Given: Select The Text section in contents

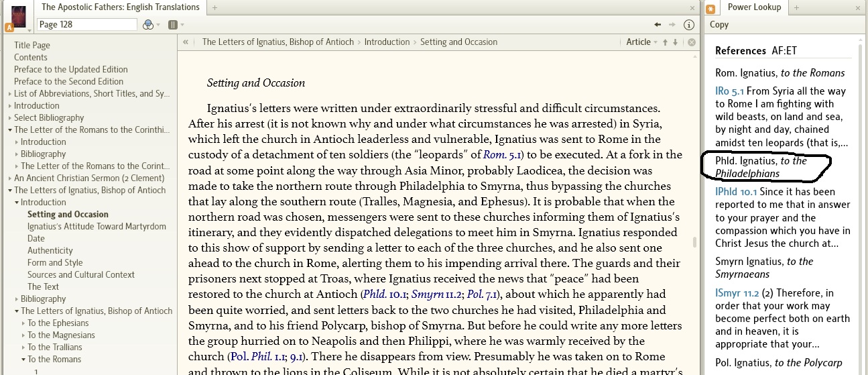Looking at the screenshot, I should (x=43, y=287).
